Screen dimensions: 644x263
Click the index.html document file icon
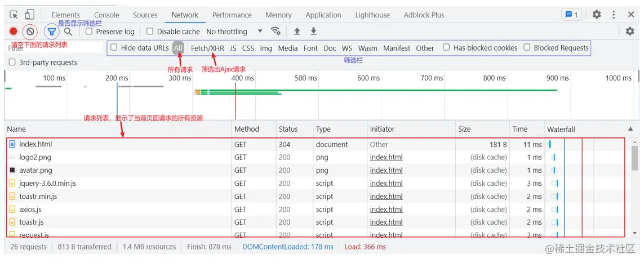pos(12,144)
